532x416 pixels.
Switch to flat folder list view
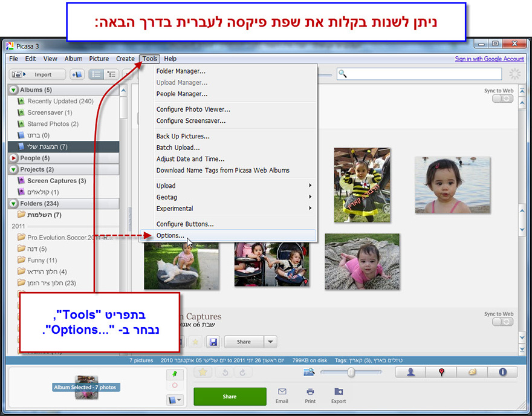click(x=96, y=74)
